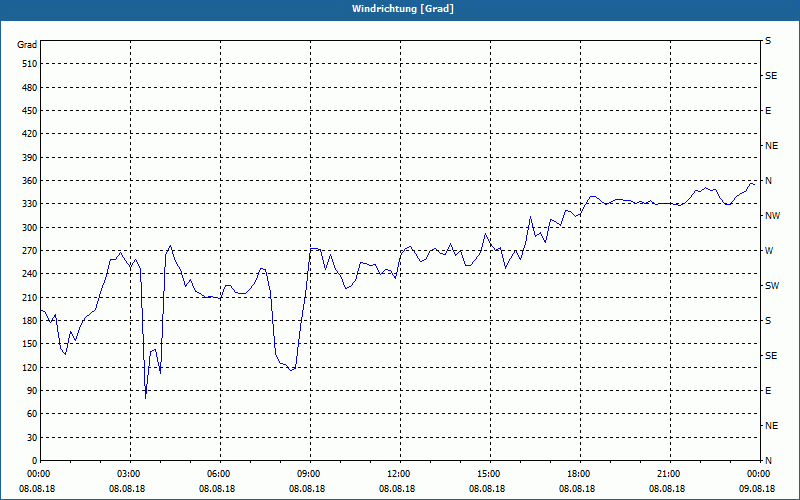The height and width of the screenshot is (500, 800).
Task: Pick the y-axis value "60"
Action: click(32, 414)
